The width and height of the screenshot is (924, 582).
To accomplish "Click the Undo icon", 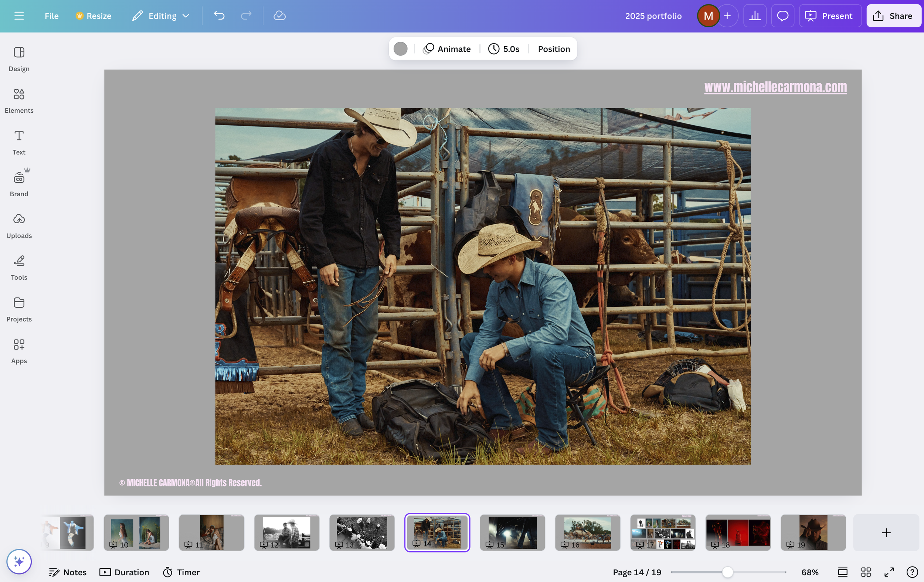I will pyautogui.click(x=219, y=16).
